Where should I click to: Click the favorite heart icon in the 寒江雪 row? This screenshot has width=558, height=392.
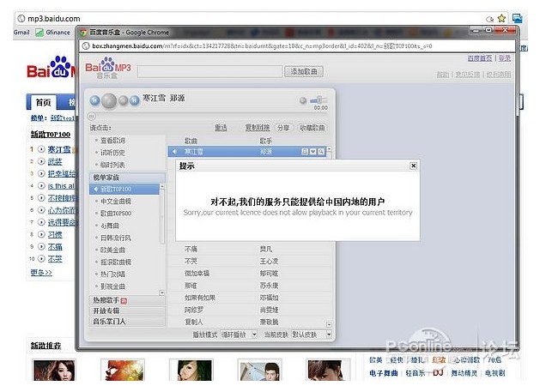click(312, 152)
